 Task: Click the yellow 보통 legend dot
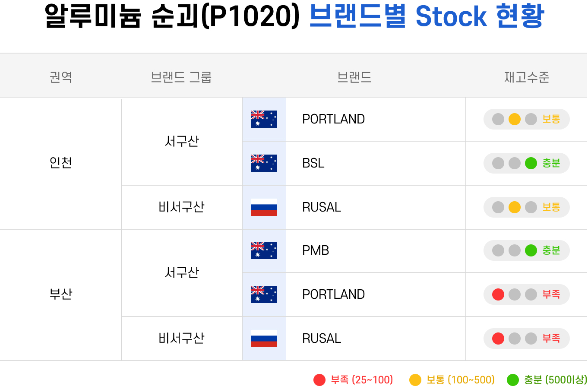tap(415, 380)
